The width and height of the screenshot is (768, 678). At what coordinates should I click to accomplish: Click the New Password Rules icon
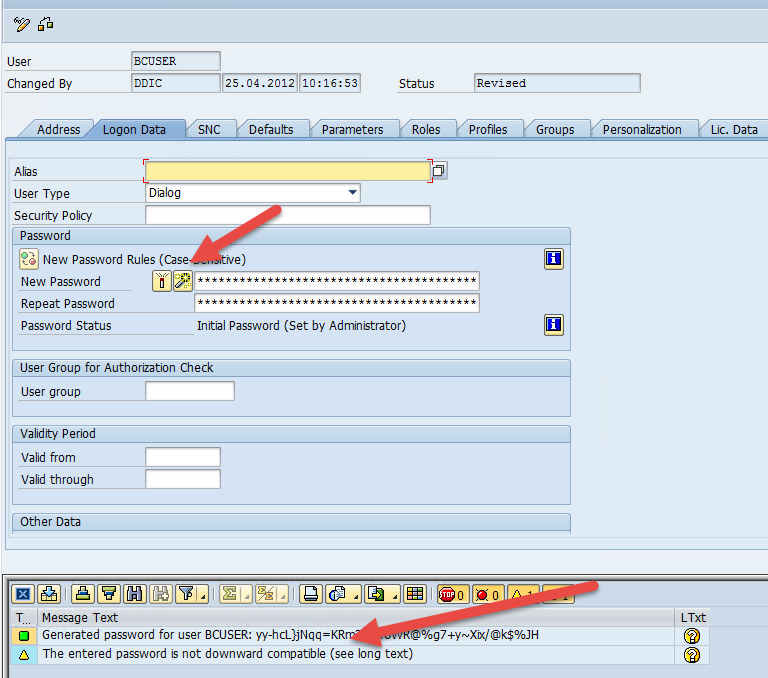point(29,259)
